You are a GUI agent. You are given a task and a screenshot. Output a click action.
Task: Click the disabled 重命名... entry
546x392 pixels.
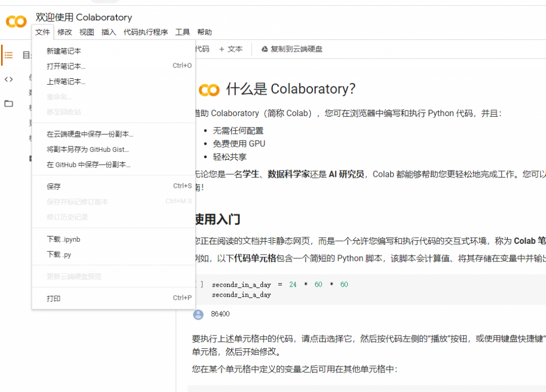(x=114, y=97)
